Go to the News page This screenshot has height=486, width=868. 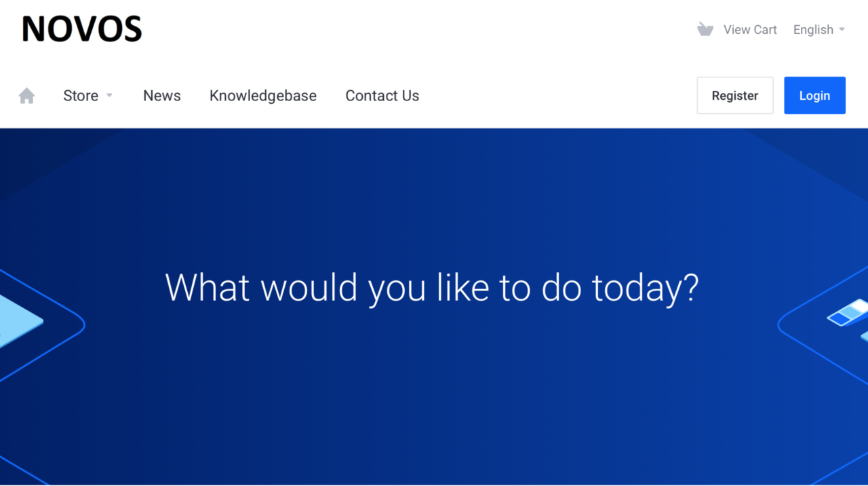161,96
